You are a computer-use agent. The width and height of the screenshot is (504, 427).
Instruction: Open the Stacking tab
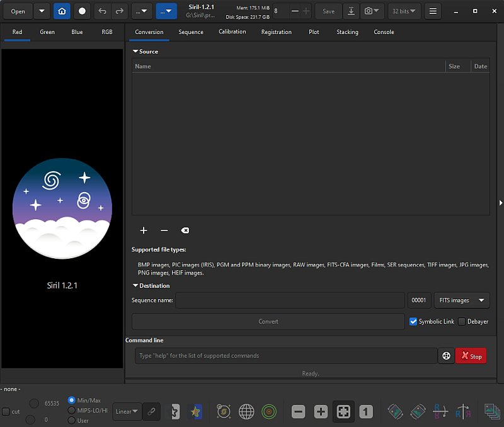[x=347, y=32]
